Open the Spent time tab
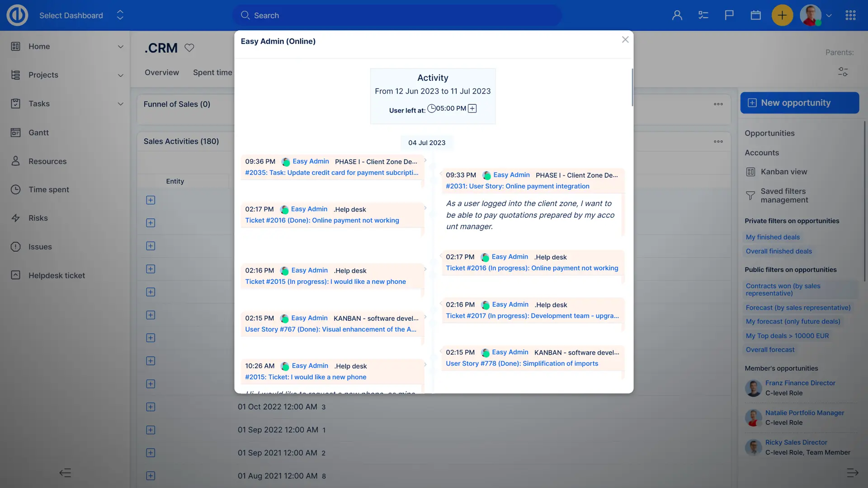868x488 pixels. 212,72
